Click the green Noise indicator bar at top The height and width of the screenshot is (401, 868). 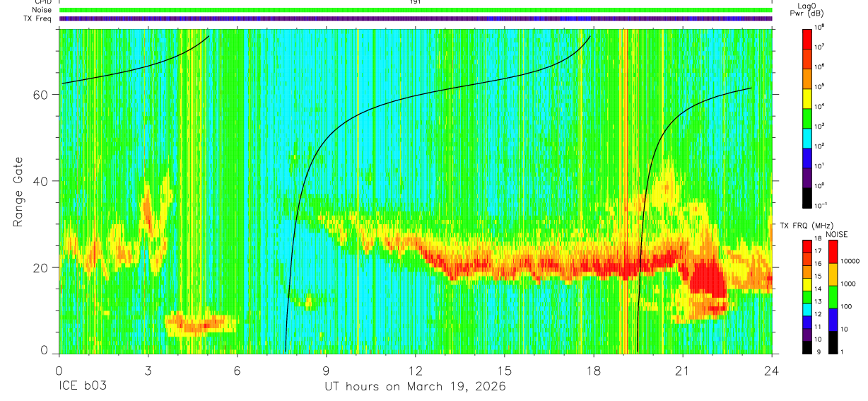point(416,10)
